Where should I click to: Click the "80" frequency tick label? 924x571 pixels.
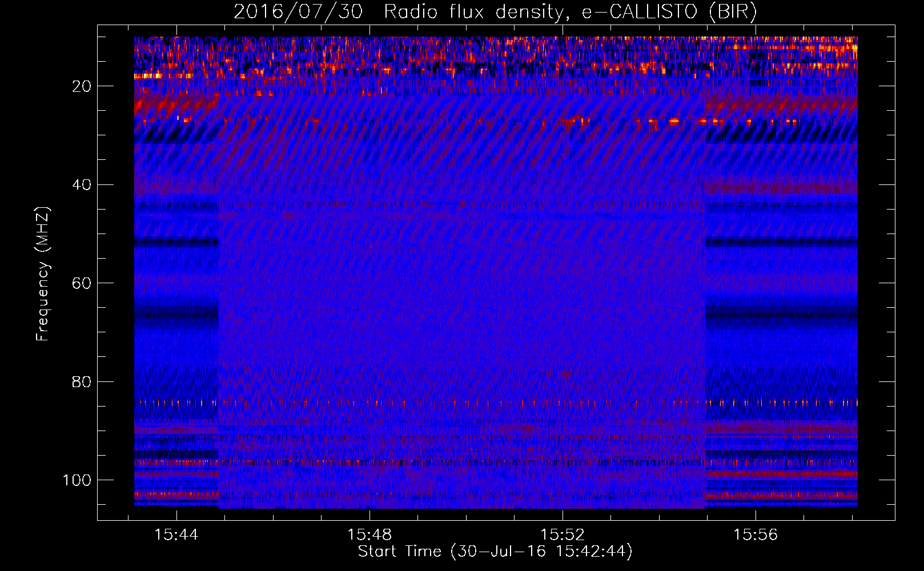point(82,382)
